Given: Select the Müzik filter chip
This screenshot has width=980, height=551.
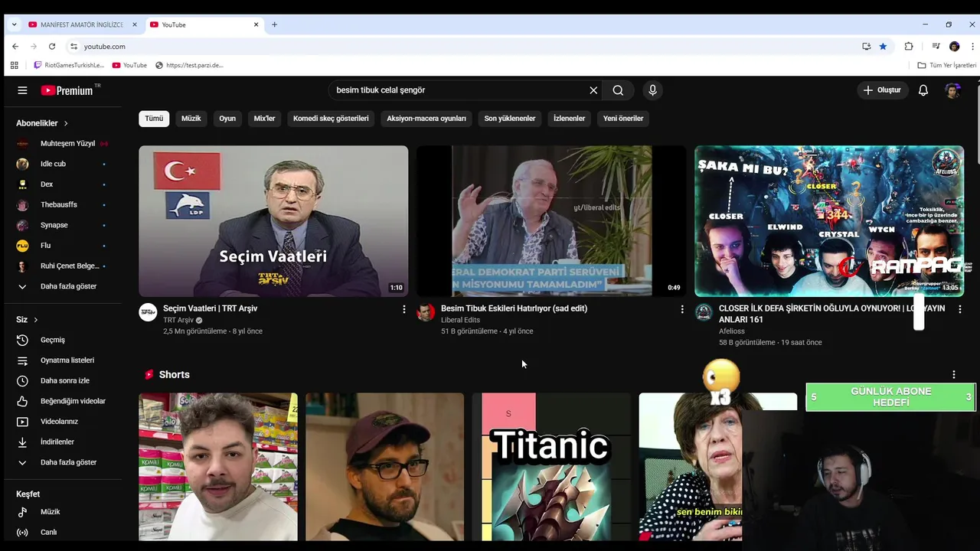Looking at the screenshot, I should 191,119.
